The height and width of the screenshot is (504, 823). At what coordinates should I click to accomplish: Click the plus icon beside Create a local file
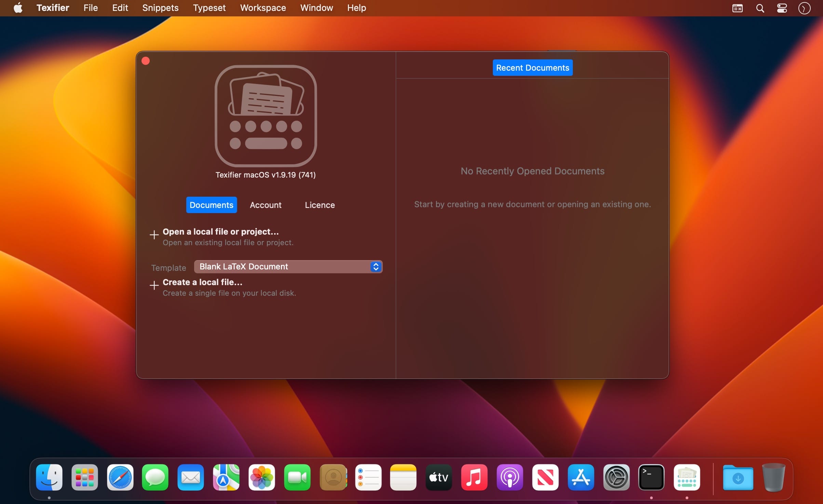154,285
